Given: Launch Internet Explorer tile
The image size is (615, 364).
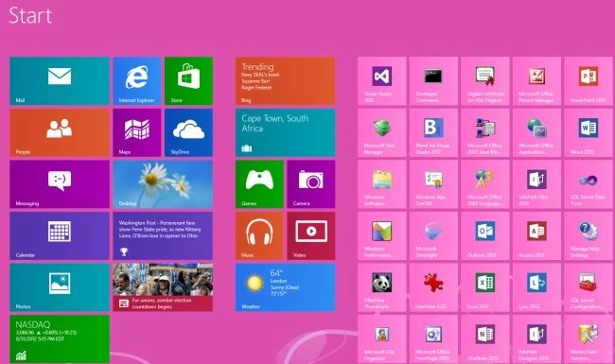Looking at the screenshot, I should [x=137, y=81].
